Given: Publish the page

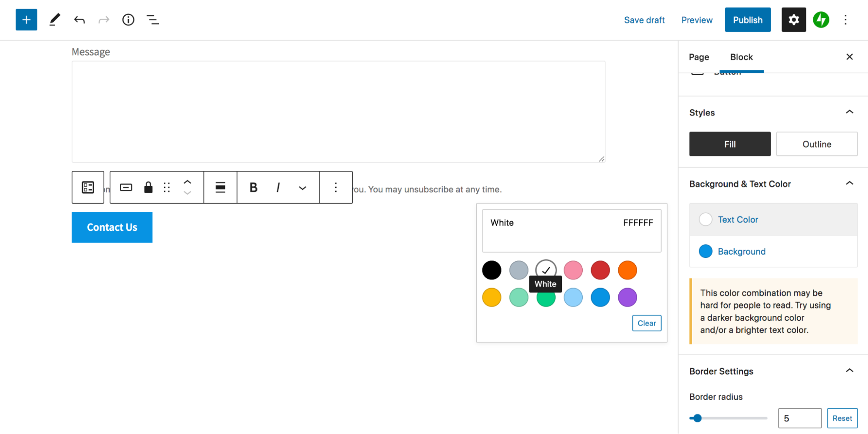Looking at the screenshot, I should pos(748,20).
